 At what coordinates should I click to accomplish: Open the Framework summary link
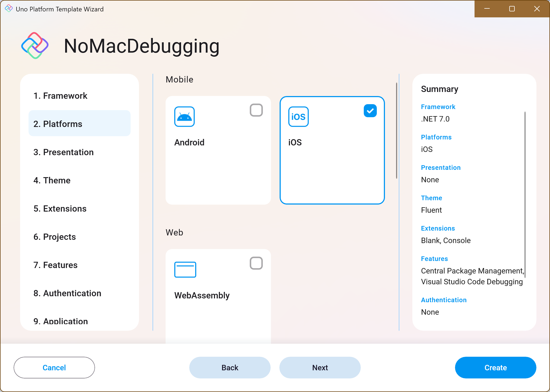[x=438, y=107]
